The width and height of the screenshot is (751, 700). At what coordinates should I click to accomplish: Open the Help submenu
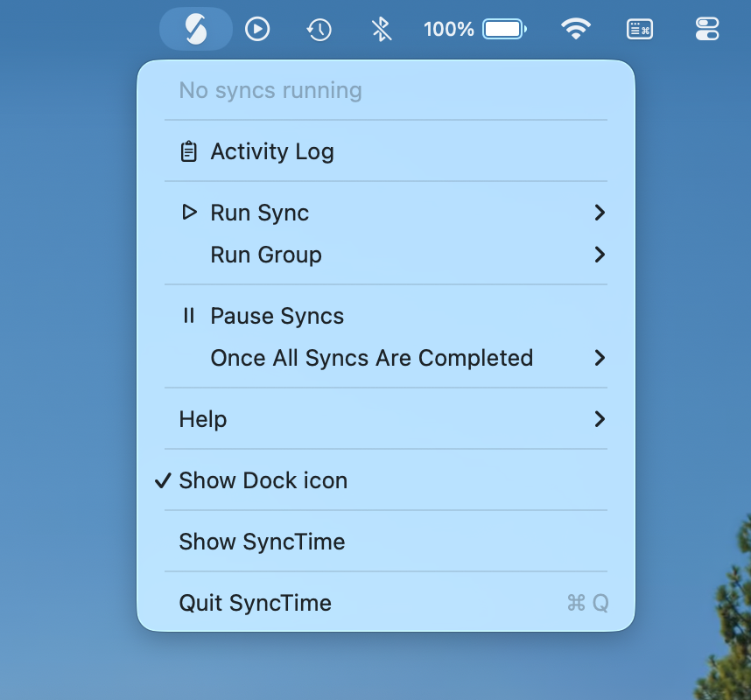(203, 419)
